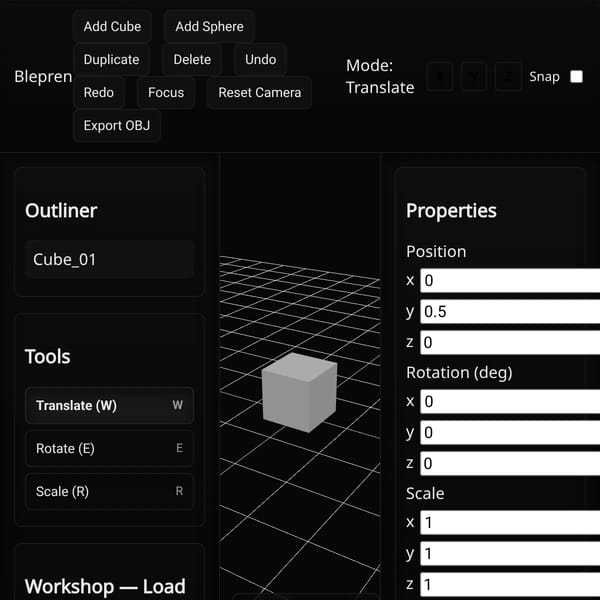The width and height of the screenshot is (600, 600).
Task: Select Cube_01 in the Outliner
Action: [x=109, y=259]
